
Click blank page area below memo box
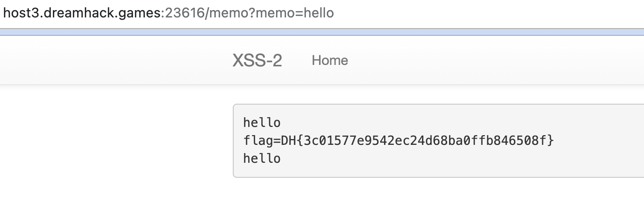(388, 199)
